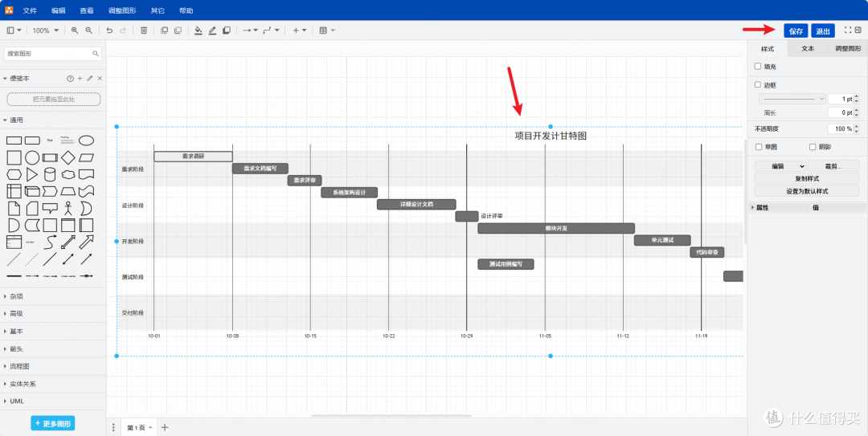Screen dimensions: 868x436
Task: Zoom out with the magnifier minus icon
Action: 88,31
